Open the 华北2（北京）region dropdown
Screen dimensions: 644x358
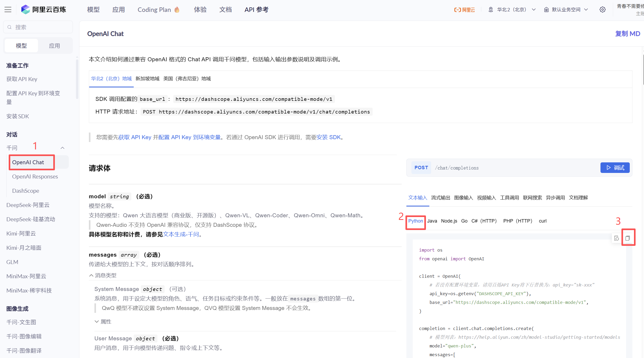(512, 10)
